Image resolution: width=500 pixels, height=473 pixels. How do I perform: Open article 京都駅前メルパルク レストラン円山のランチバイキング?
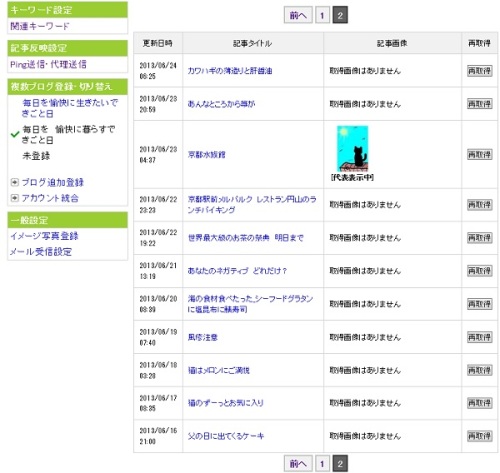tap(252, 204)
